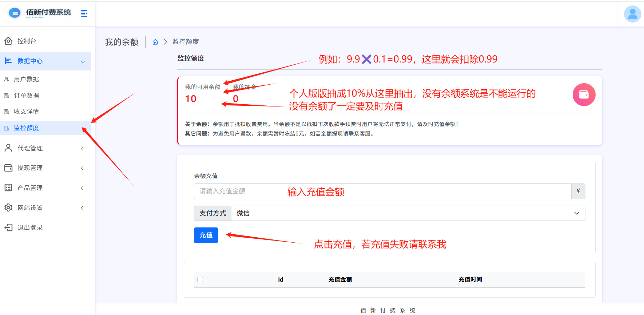Select 收支详情 menu item
Image resolution: width=644 pixels, height=315 pixels.
(26, 112)
